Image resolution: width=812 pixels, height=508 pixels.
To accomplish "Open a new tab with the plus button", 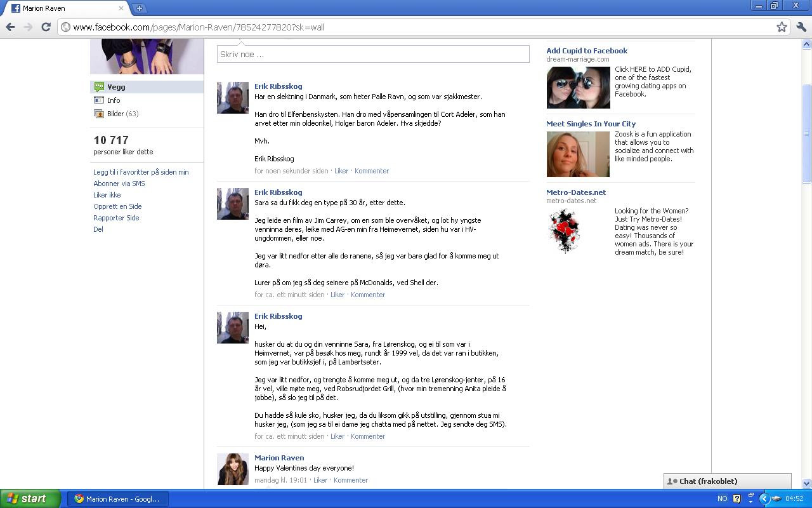I will (139, 8).
